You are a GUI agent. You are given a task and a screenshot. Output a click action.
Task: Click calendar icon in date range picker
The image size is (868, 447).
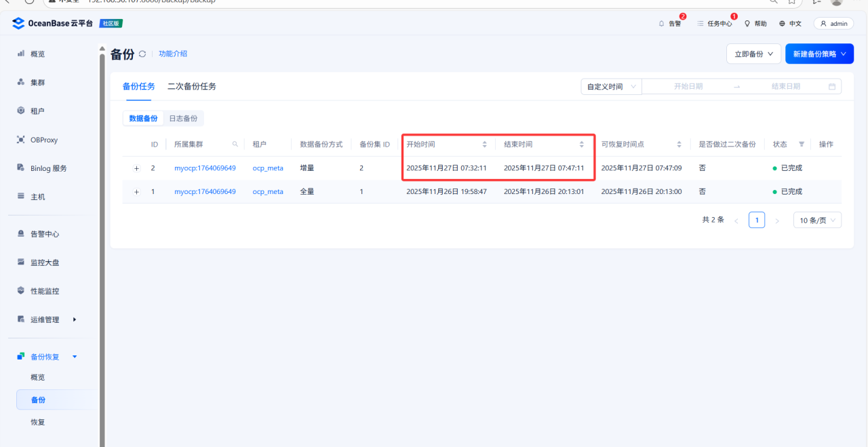[832, 87]
